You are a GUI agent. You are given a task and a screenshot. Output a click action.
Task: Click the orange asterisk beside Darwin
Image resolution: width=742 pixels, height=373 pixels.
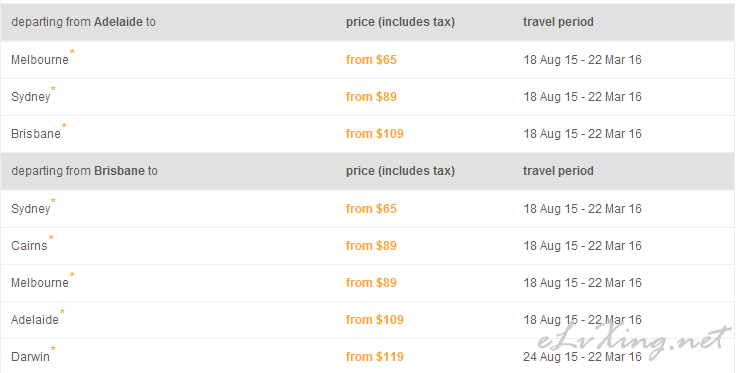pos(53,349)
